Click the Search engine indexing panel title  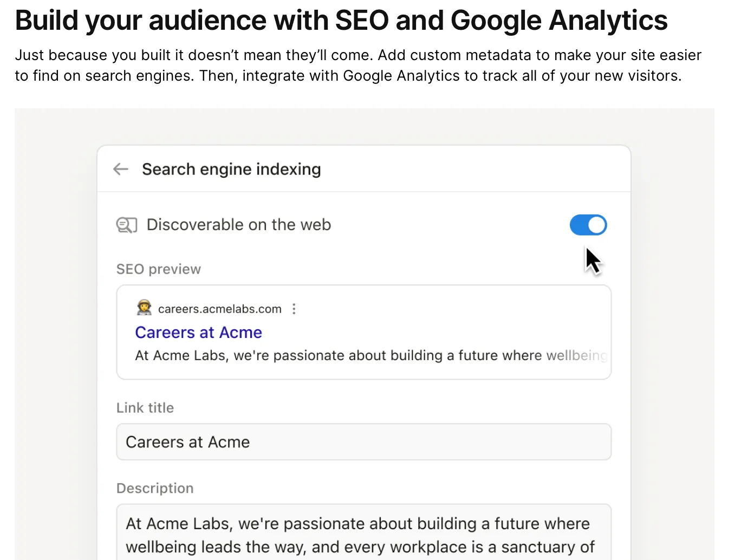[231, 169]
